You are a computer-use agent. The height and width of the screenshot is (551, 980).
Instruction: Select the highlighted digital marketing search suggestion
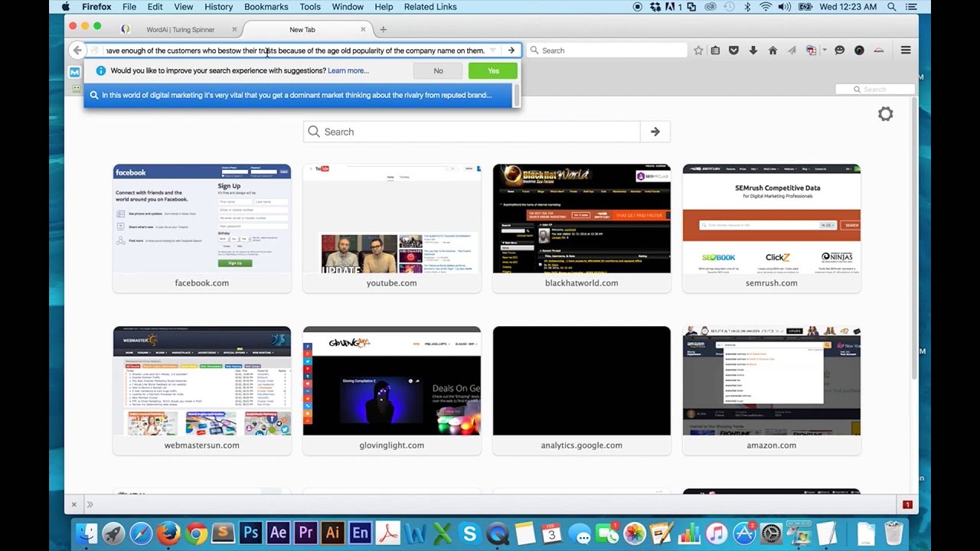point(299,96)
